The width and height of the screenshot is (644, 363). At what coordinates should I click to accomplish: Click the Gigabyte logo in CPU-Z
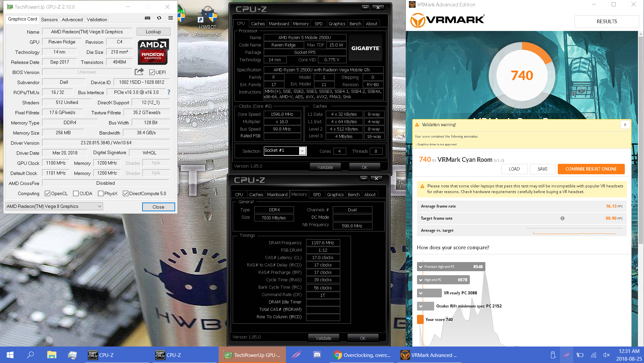click(x=365, y=48)
